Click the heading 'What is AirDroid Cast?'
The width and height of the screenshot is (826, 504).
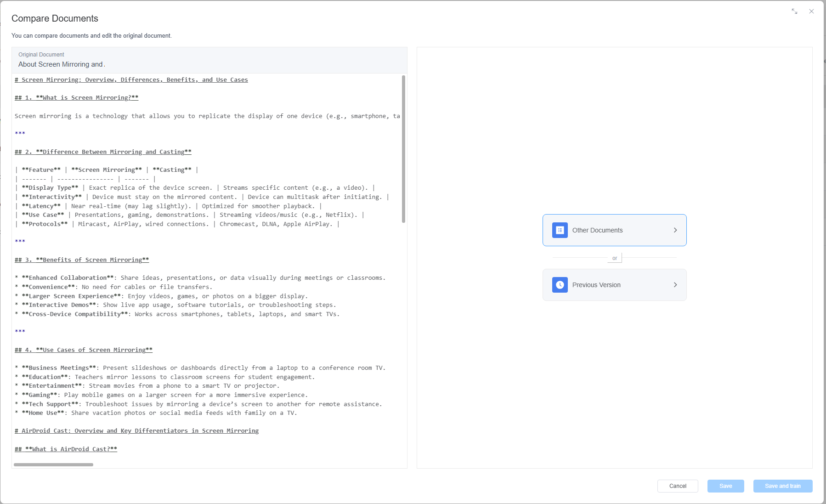[x=66, y=449]
